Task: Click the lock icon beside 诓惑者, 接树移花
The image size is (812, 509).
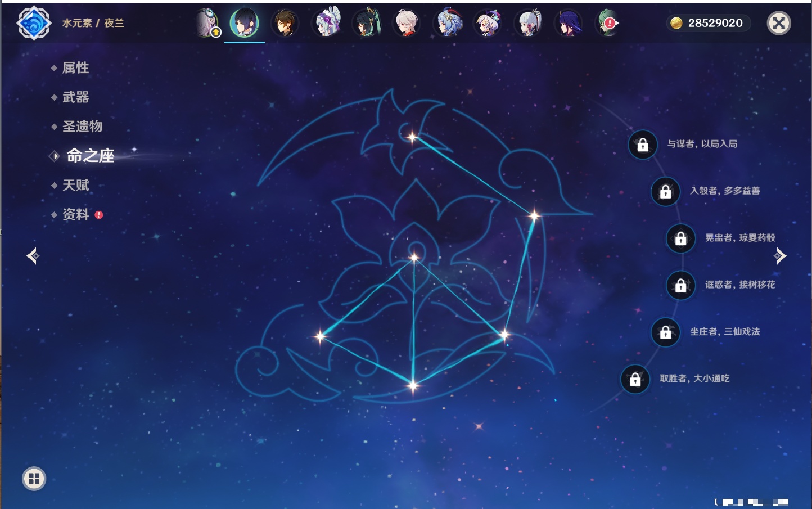Action: click(x=680, y=285)
